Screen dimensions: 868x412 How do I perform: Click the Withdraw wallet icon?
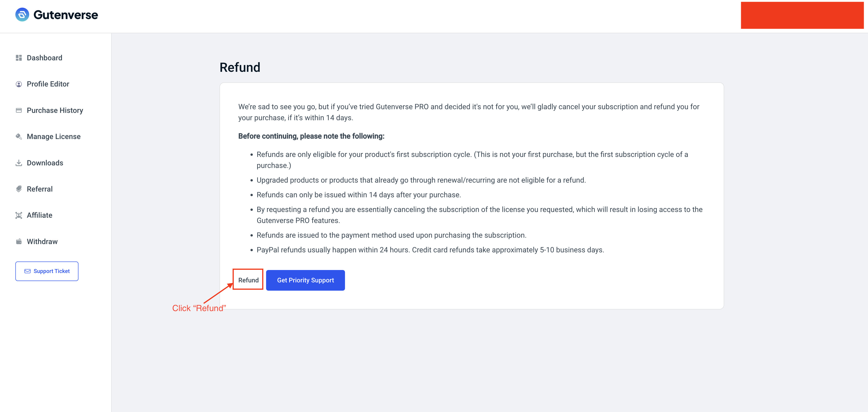[19, 242]
